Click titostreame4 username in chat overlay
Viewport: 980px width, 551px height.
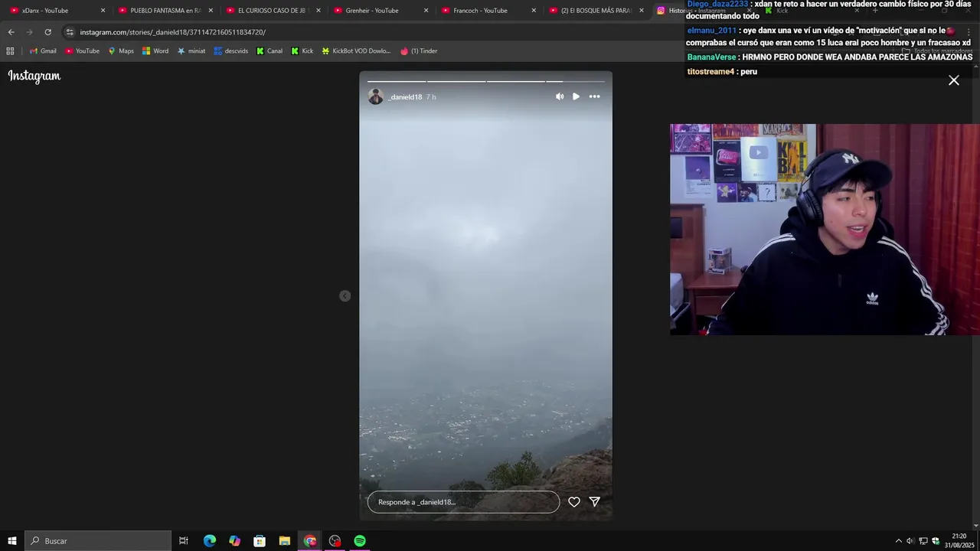point(710,71)
